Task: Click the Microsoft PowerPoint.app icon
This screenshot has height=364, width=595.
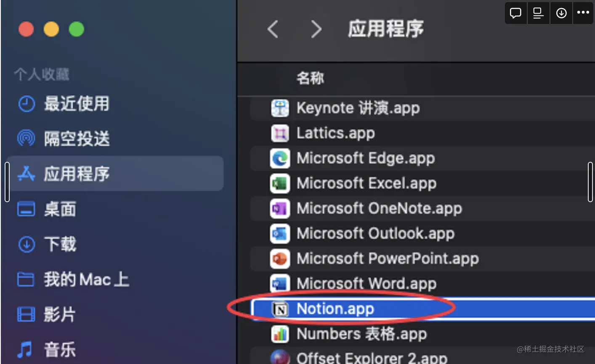Action: (x=280, y=259)
